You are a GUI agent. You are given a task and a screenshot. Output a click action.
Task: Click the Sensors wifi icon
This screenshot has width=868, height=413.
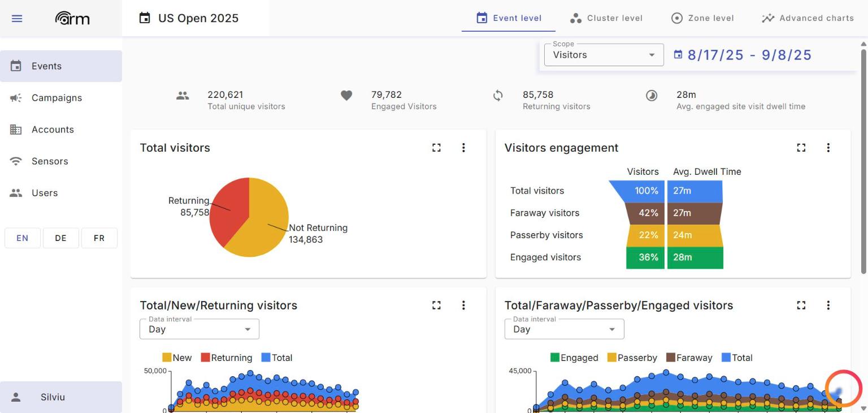coord(16,161)
